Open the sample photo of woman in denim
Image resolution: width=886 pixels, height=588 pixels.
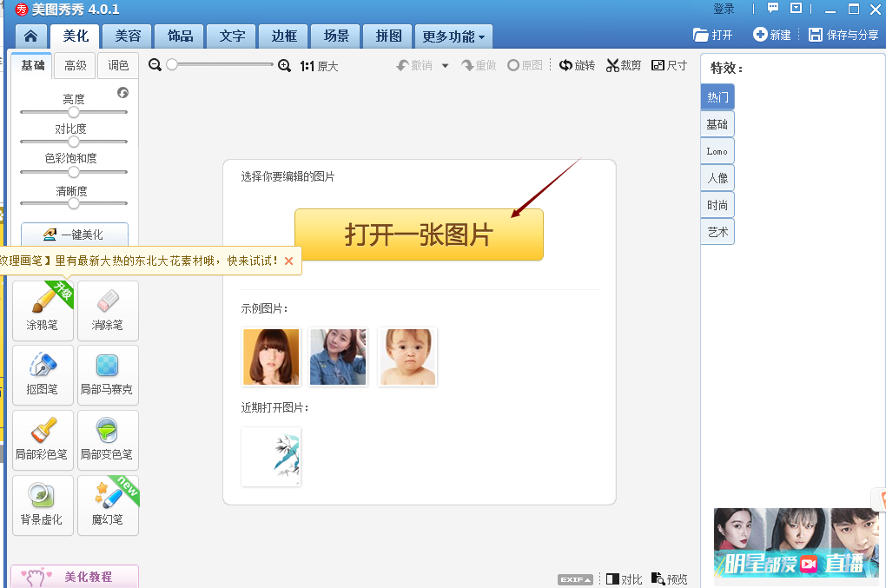pos(338,357)
